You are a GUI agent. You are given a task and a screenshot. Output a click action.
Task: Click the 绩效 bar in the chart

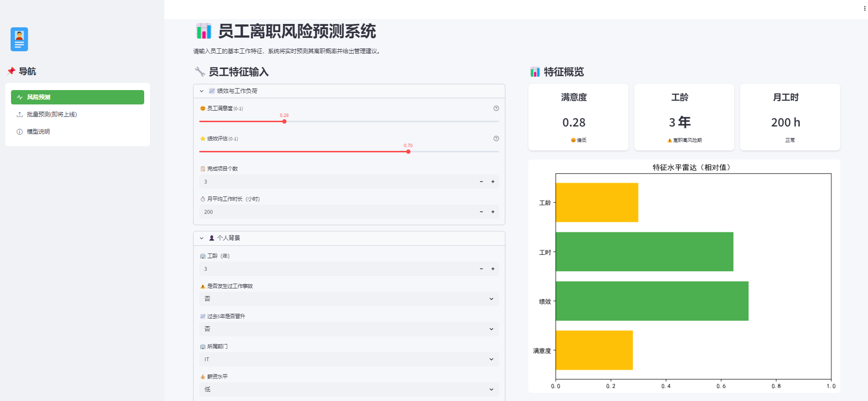click(652, 301)
